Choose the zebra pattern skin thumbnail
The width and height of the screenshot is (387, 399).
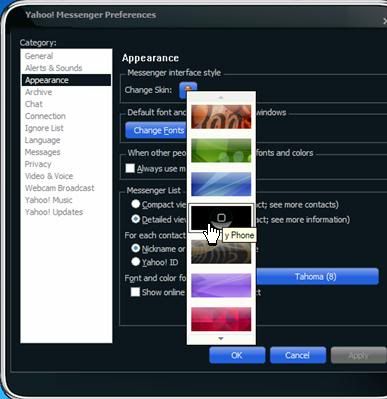tap(221, 252)
